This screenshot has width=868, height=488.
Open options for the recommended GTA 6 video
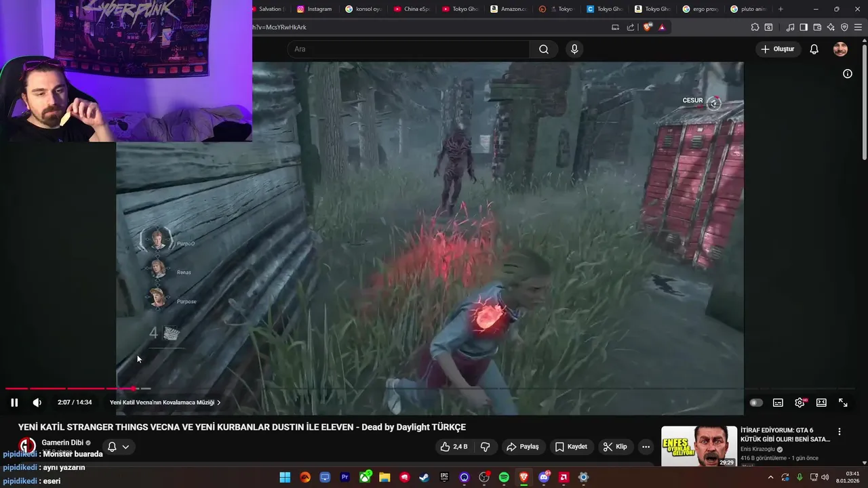click(840, 432)
